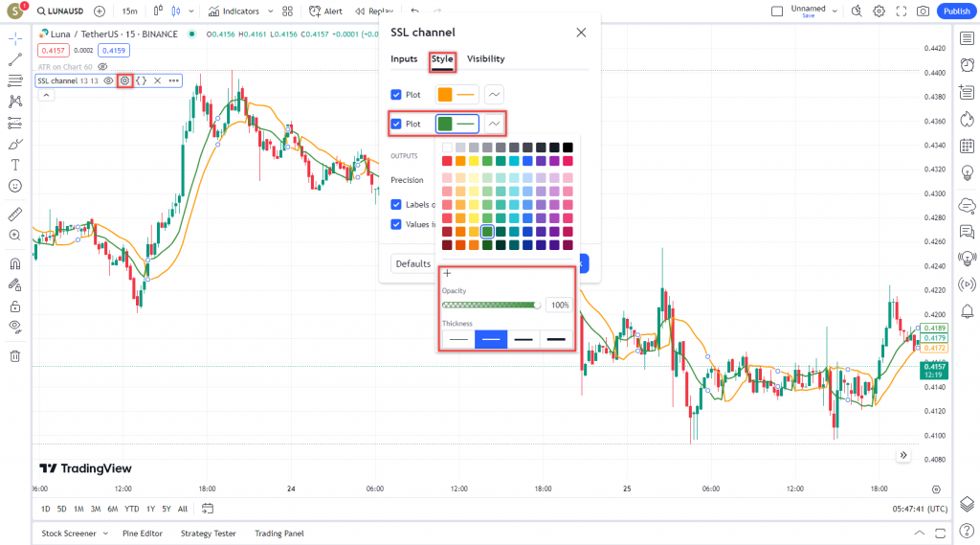
Task: Open chart settings gear in top bar
Action: pyautogui.click(x=879, y=11)
